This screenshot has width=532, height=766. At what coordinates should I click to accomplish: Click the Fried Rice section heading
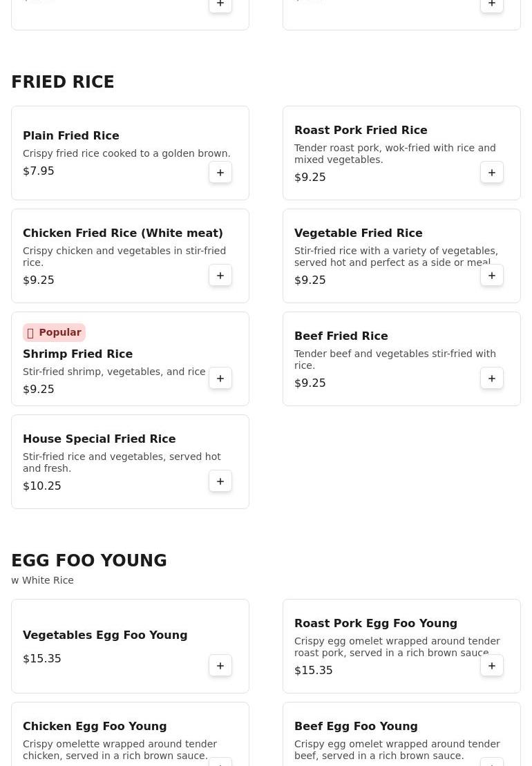[x=63, y=82]
